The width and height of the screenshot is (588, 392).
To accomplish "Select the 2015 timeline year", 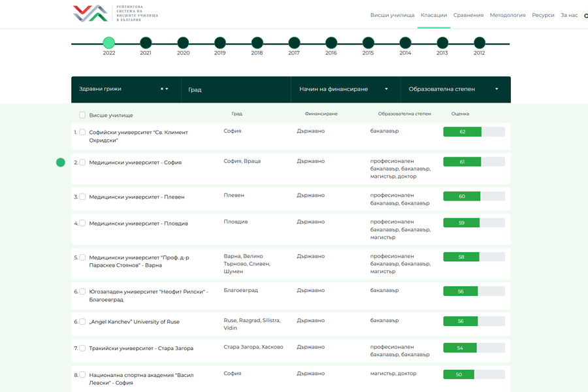I will [x=368, y=42].
